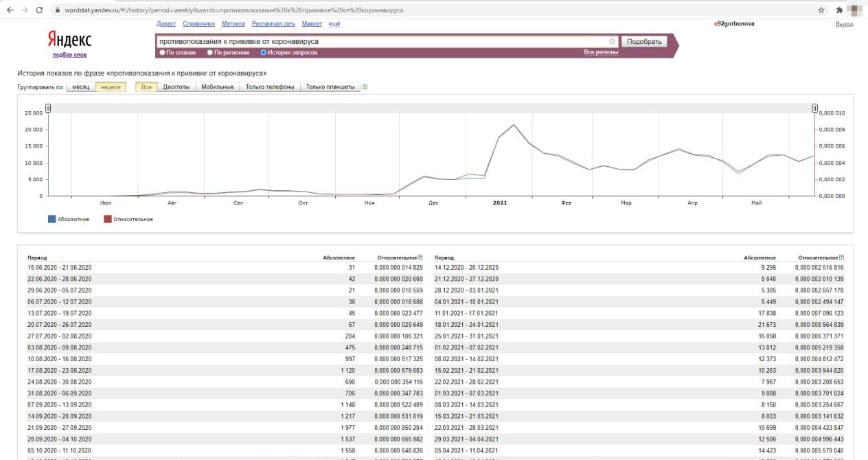Click the red Относительное legend swatch
Viewport: 868px width, 460px height.
click(107, 220)
